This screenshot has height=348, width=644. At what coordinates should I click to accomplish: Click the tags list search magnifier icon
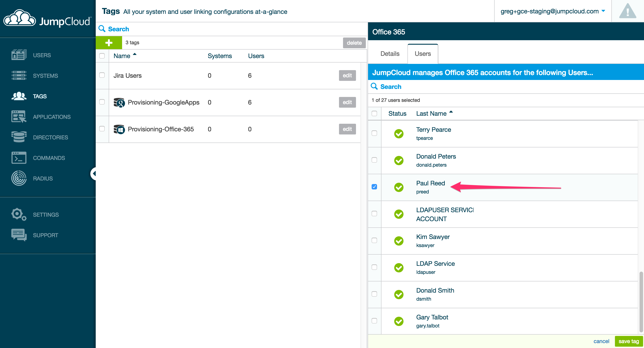click(x=102, y=29)
